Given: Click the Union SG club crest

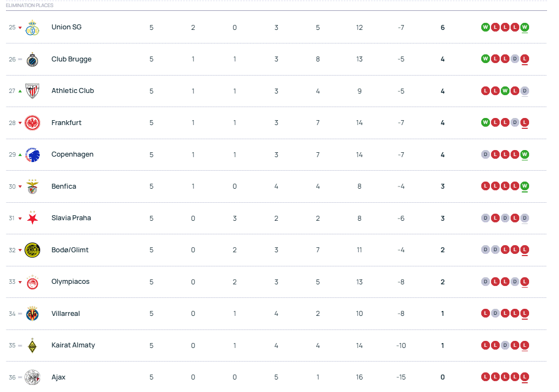Looking at the screenshot, I should (x=33, y=28).
